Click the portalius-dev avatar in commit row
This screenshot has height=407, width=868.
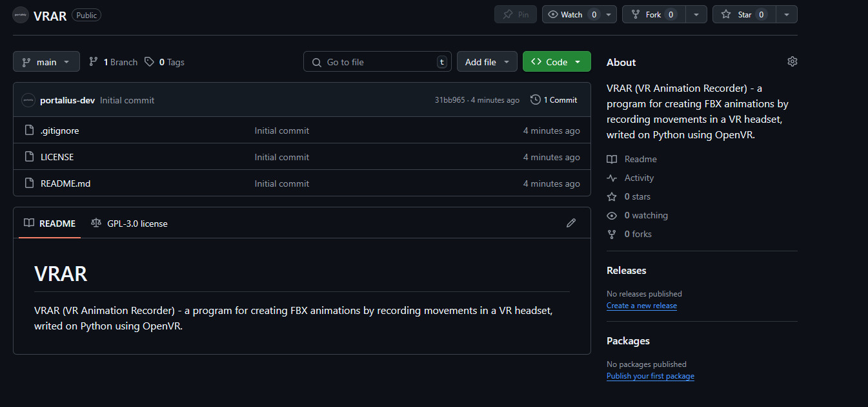coord(28,100)
